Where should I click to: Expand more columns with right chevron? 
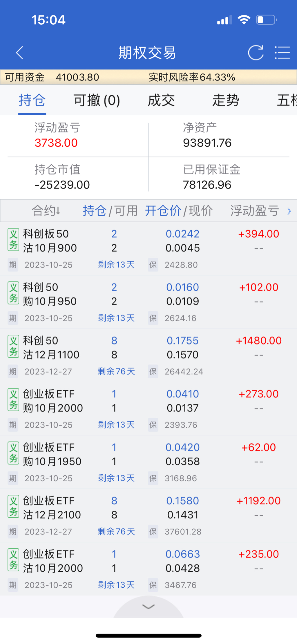coord(289,211)
